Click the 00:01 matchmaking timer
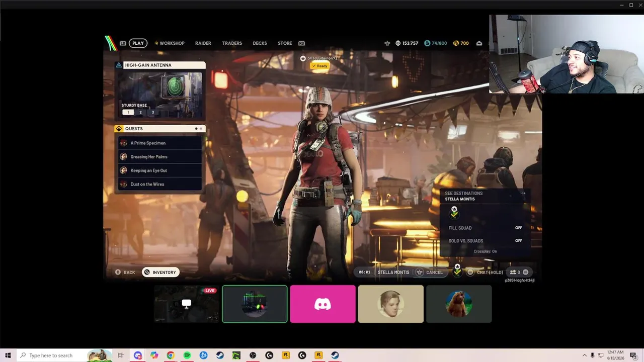Viewport: 644px width, 362px height. pyautogui.click(x=364, y=272)
